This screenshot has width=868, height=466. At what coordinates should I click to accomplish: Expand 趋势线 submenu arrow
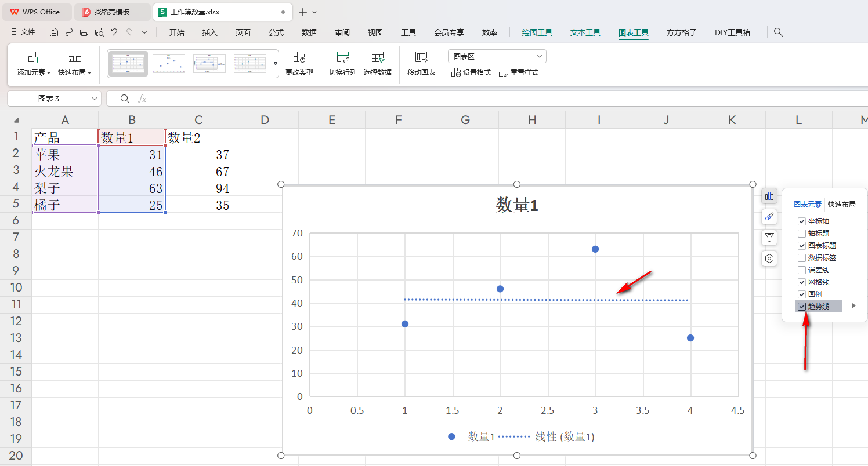[853, 306]
